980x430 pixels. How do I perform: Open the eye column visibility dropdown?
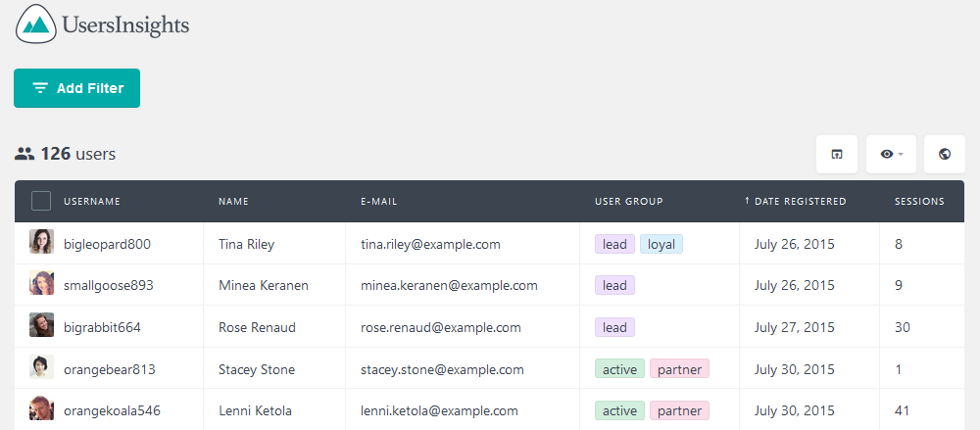891,155
